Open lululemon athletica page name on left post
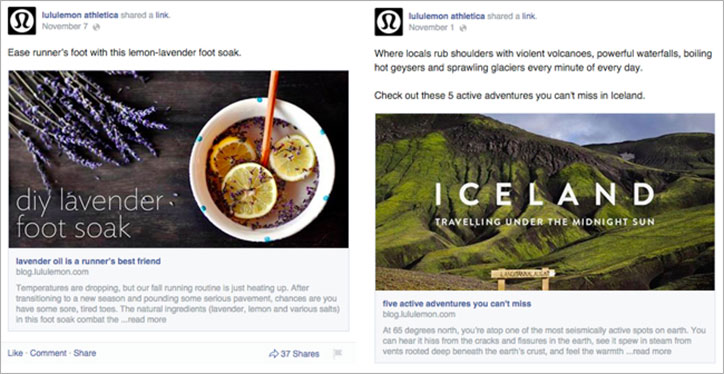 tap(80, 15)
